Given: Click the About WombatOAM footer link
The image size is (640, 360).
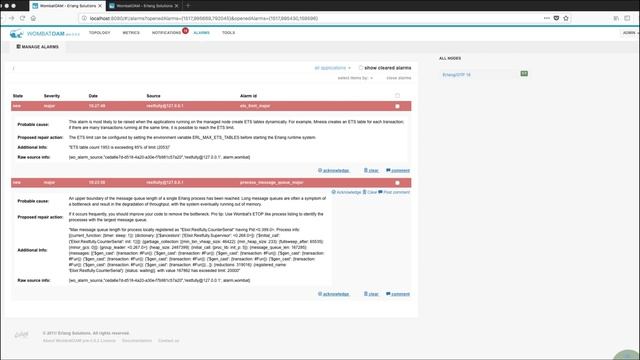Looking at the screenshot, I should pos(79,341).
